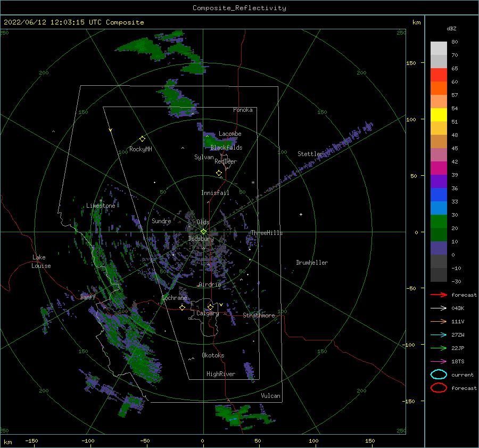Click the Didsbury label
Screen dimensions: 479x448
coord(201,239)
